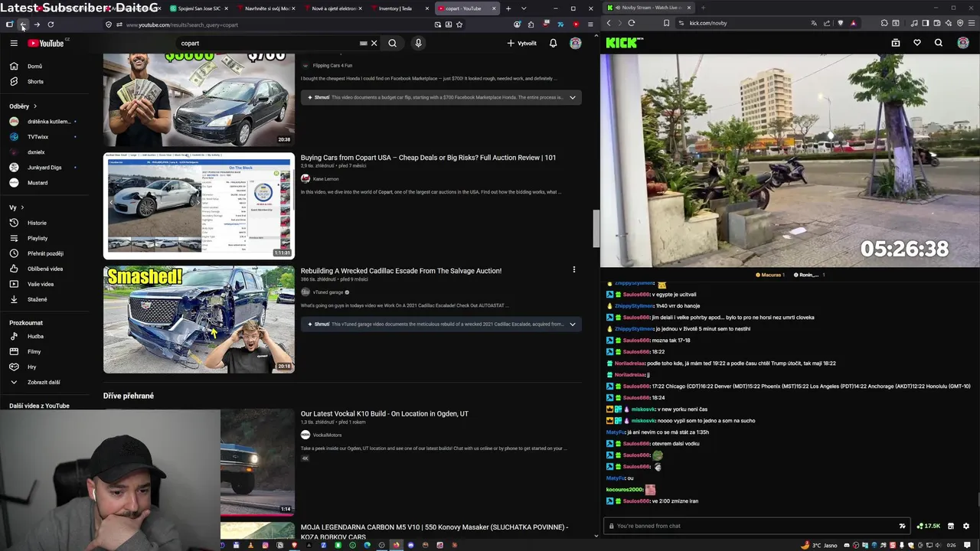
Task: Open a new tab in YouTube browser
Action: pyautogui.click(x=508, y=8)
